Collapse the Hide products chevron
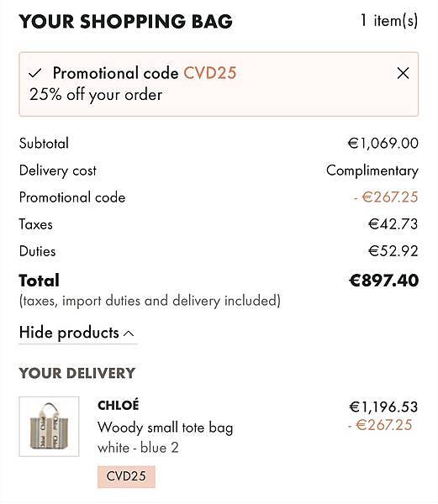Image resolution: width=438 pixels, height=504 pixels. [x=129, y=333]
